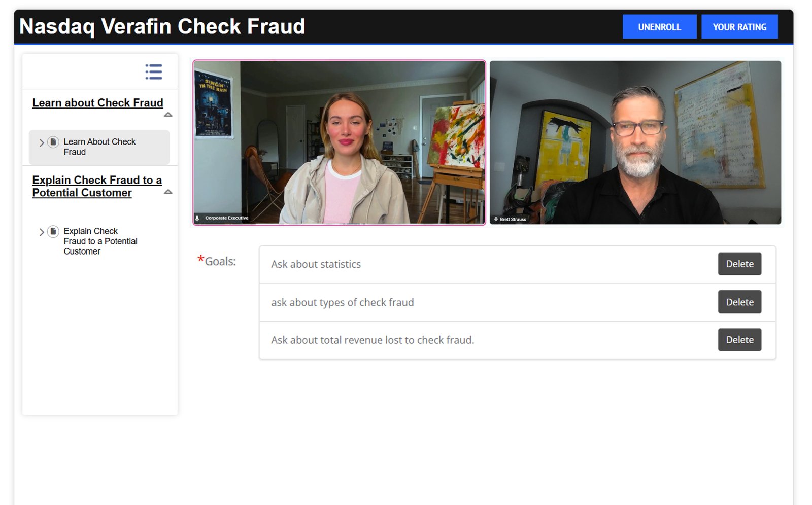Collapse the Learn about Check Fraud section
812x505 pixels.
pos(168,115)
